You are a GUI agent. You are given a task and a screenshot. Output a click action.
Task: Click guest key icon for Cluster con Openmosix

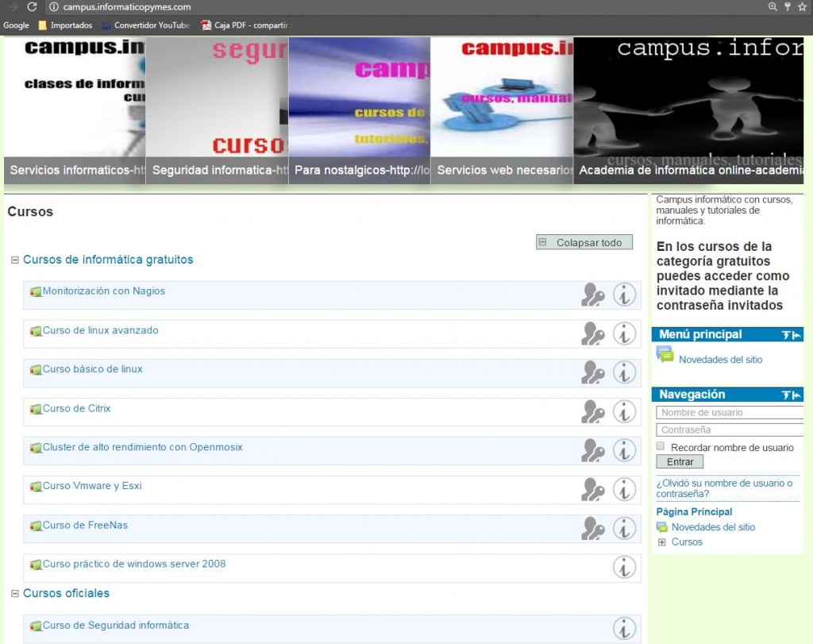point(592,450)
